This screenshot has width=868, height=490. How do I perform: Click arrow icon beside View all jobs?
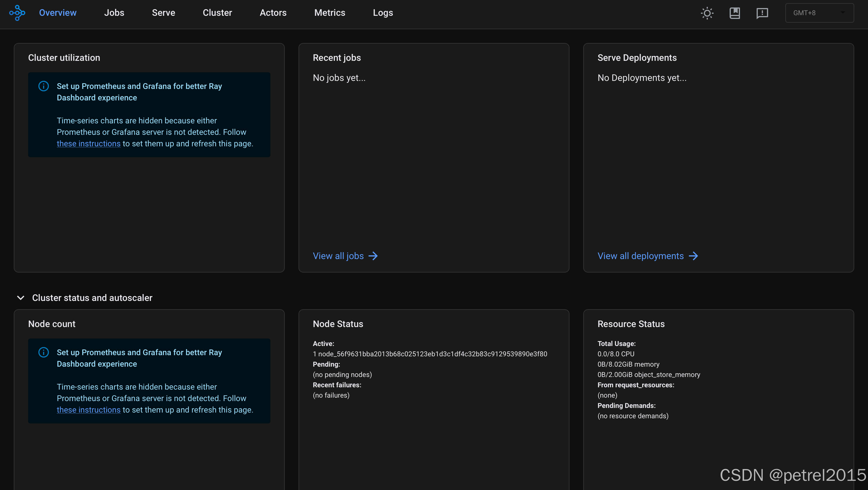point(373,256)
